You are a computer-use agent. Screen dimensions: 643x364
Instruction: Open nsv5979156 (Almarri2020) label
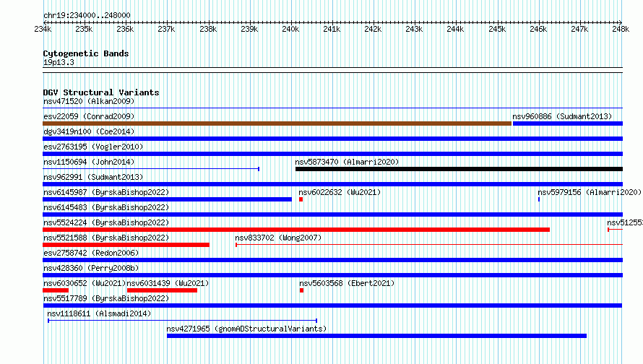[x=590, y=192]
